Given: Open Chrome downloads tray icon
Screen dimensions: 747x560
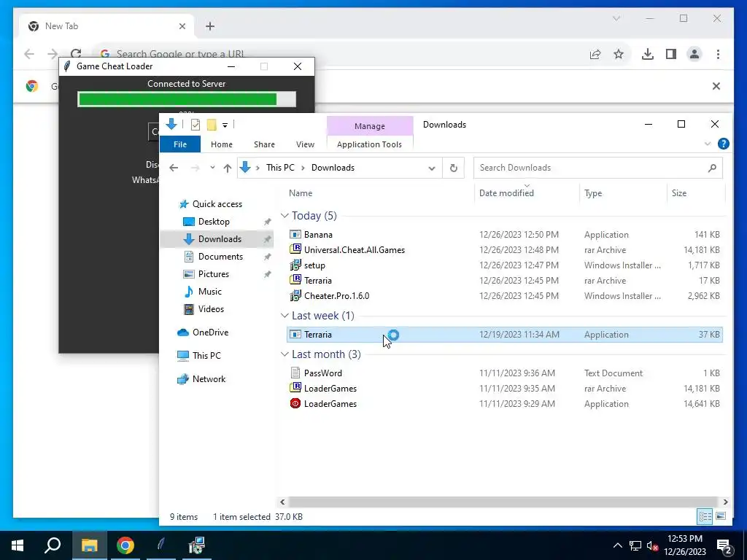Looking at the screenshot, I should point(648,54).
